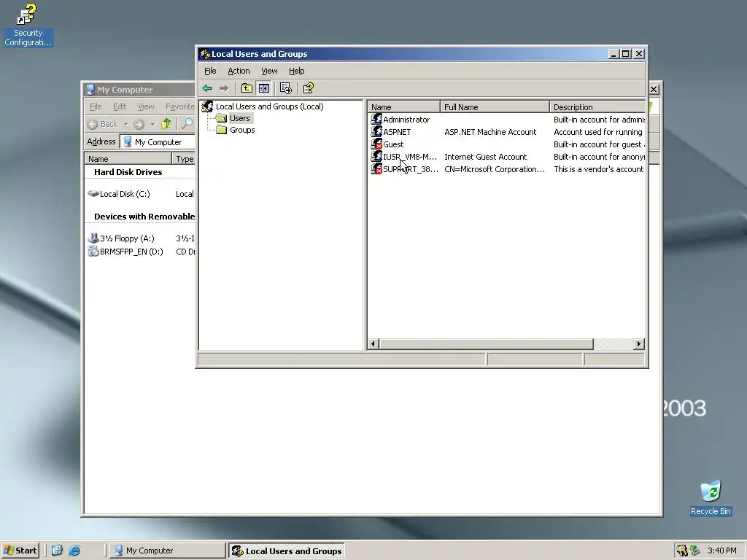This screenshot has height=560, width=747.
Task: Open the File menu in My Computer window
Action: coord(96,106)
